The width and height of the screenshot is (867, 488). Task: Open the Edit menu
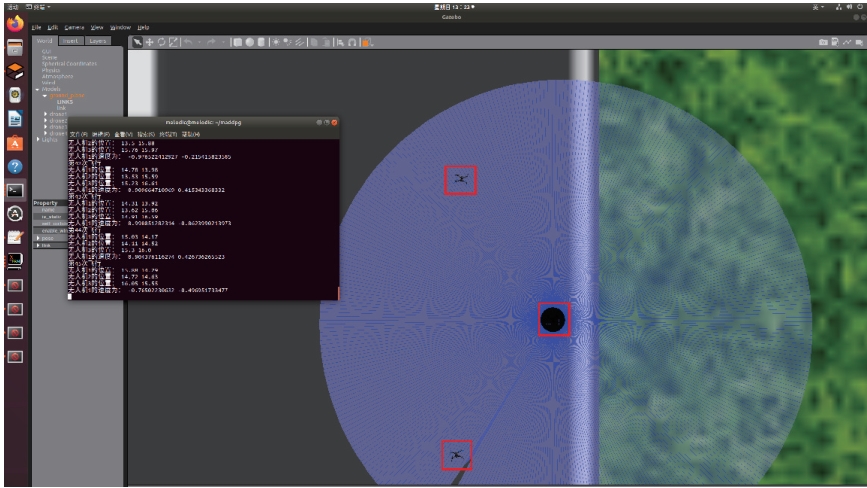tap(53, 27)
